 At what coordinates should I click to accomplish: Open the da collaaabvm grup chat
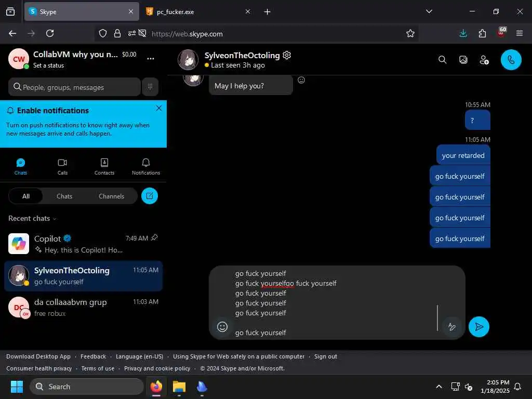[83, 308]
